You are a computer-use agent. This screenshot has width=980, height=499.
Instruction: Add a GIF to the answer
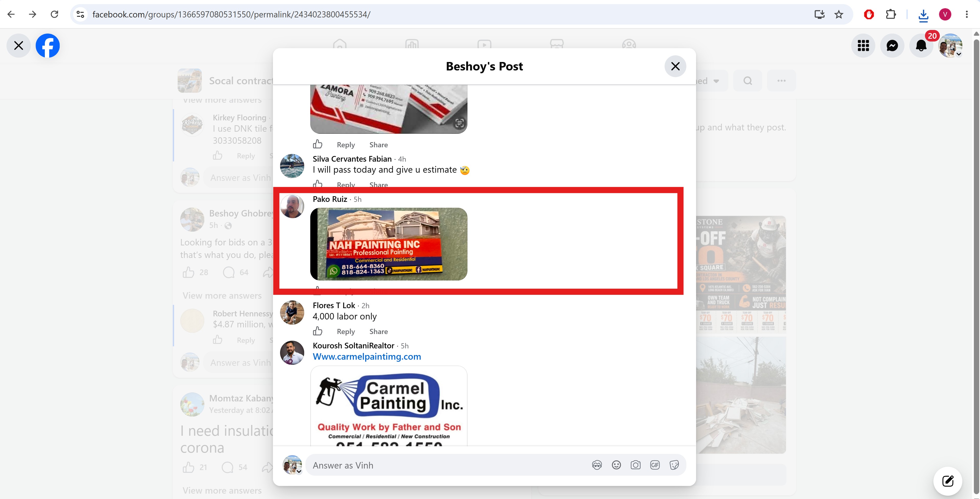655,465
